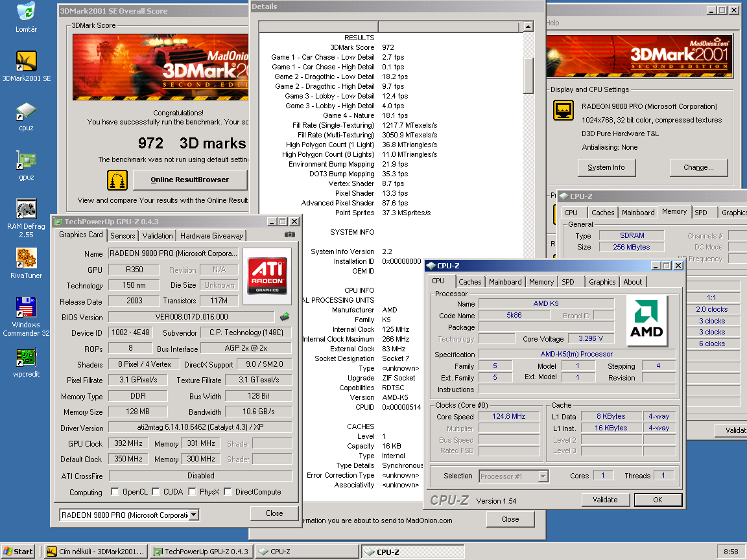This screenshot has height=560, width=747.
Task: Select Mainboard tab in background CPU-Z
Action: [638, 213]
